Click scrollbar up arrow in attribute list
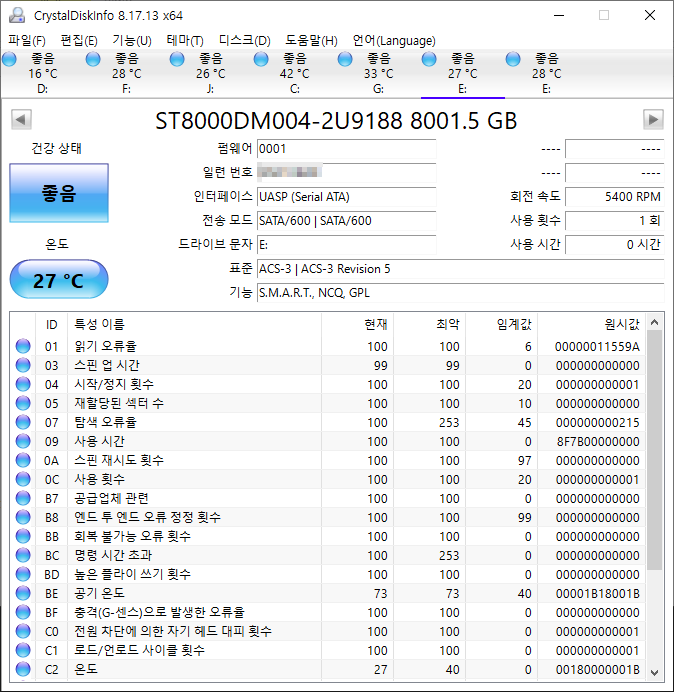The image size is (674, 692). [655, 323]
